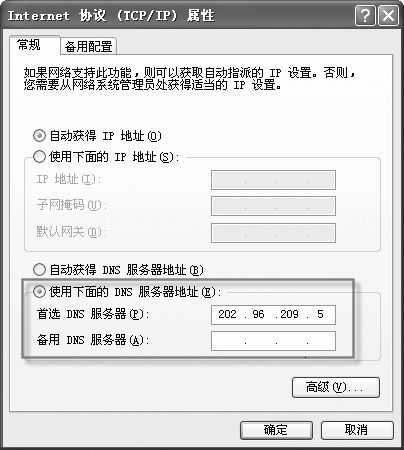
Task: Click the last octet 5 of 首选 DNS
Action: pos(320,314)
